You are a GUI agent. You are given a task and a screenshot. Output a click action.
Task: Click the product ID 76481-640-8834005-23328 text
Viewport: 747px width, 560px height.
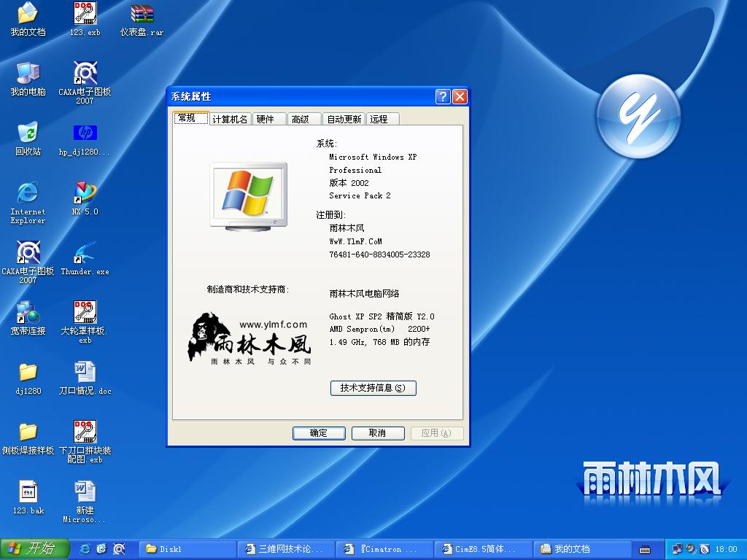coord(379,254)
